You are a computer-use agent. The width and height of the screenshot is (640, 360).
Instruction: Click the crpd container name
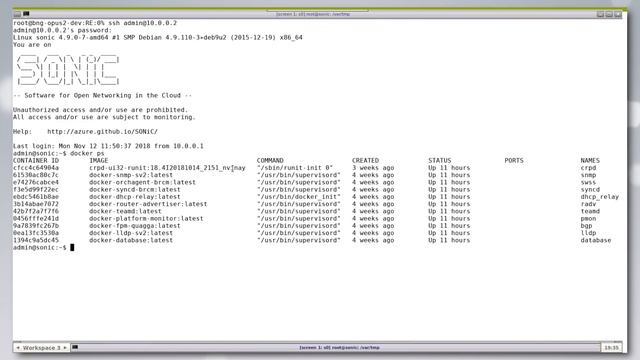588,168
